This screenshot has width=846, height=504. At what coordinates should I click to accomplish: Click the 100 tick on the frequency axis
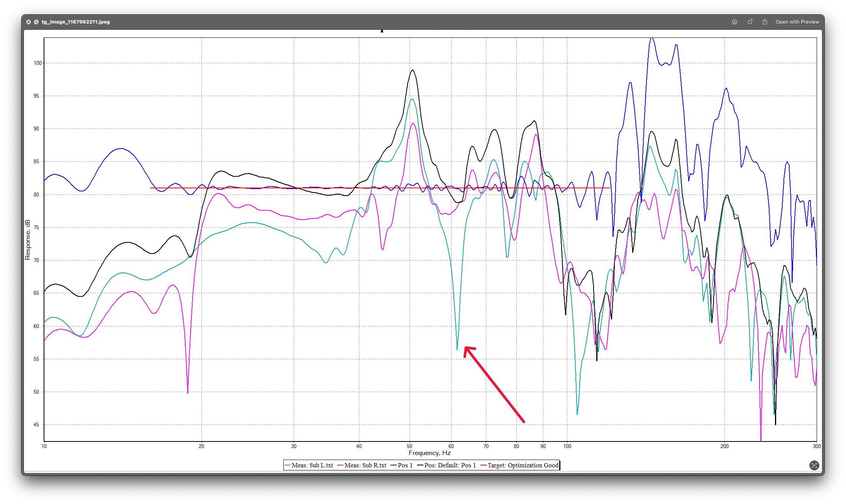(x=567, y=446)
